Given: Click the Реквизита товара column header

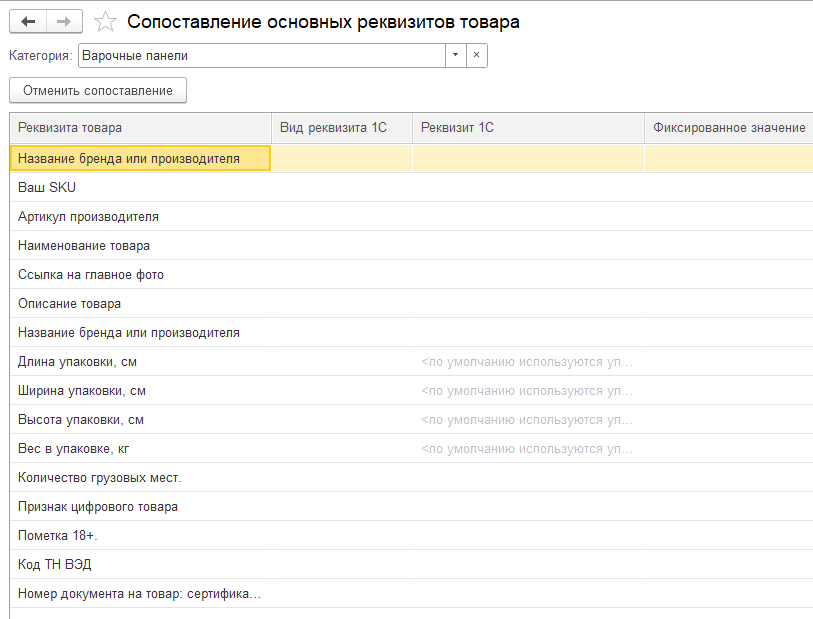Looking at the screenshot, I should 141,128.
